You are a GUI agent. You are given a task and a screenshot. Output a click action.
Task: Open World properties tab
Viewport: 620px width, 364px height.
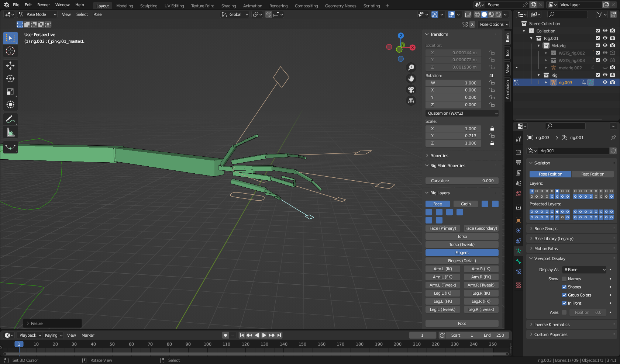[519, 194]
